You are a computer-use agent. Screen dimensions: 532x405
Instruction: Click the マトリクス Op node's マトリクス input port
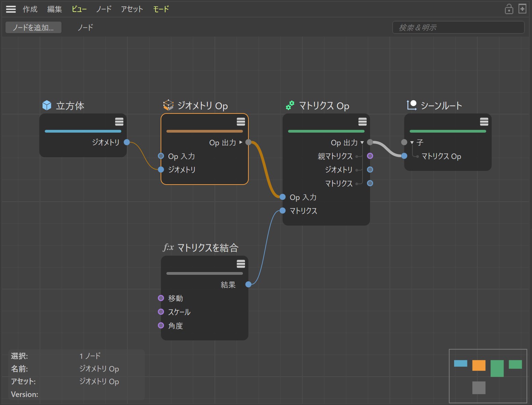(283, 211)
